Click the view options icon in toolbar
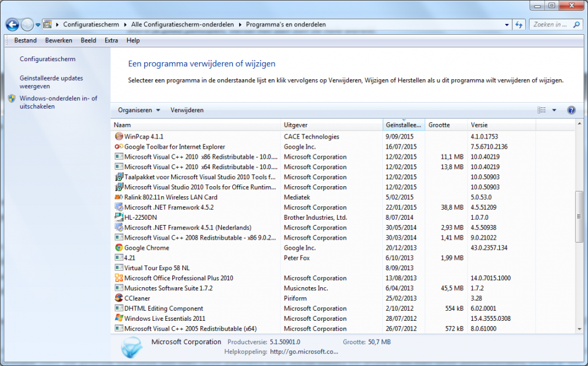Screen dimensions: 588x366 pos(542,110)
